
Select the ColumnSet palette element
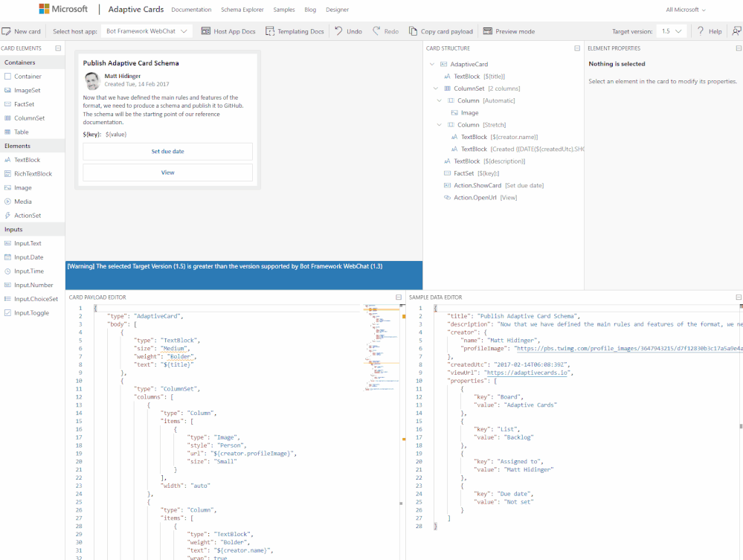[32, 118]
